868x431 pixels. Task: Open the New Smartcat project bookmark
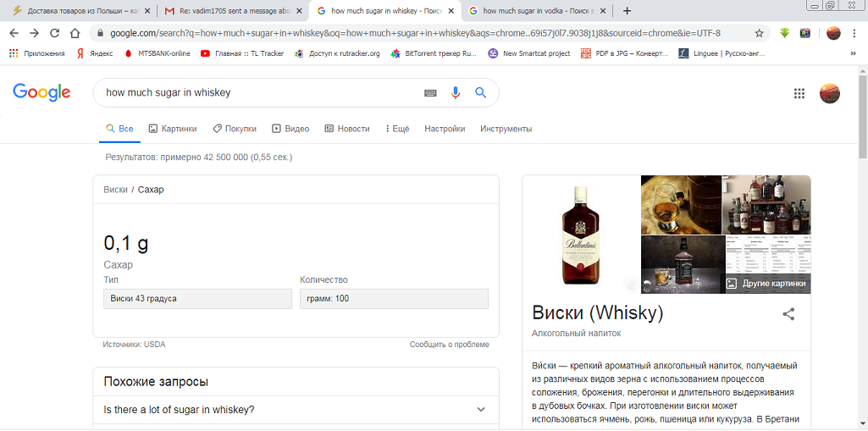[x=529, y=53]
